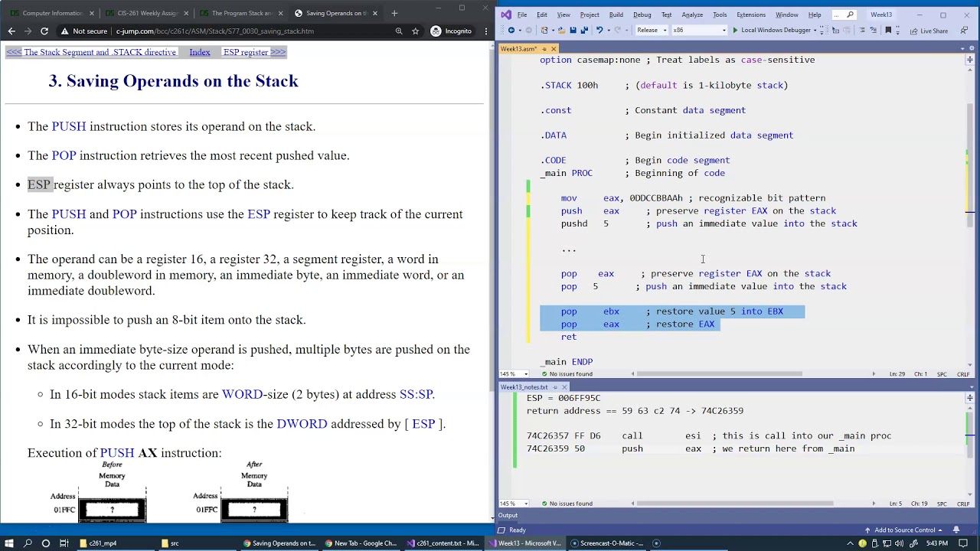Navigate backward in Visual Studio

click(511, 31)
